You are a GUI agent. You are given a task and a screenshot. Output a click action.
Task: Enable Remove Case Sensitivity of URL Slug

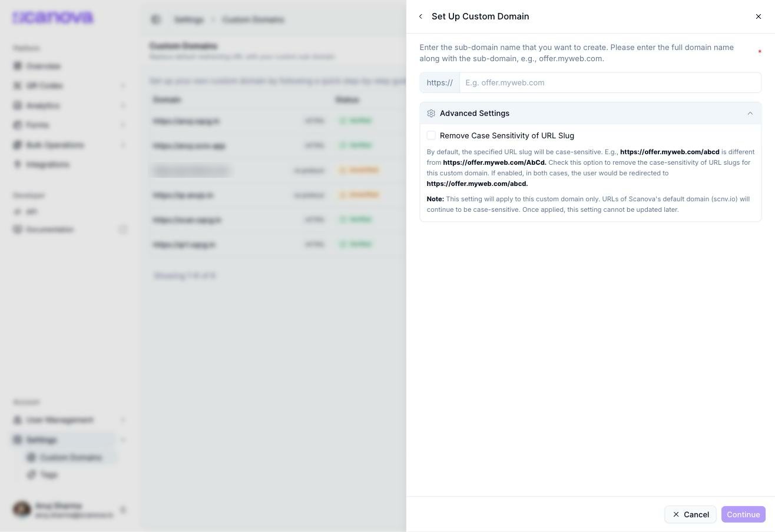(431, 135)
